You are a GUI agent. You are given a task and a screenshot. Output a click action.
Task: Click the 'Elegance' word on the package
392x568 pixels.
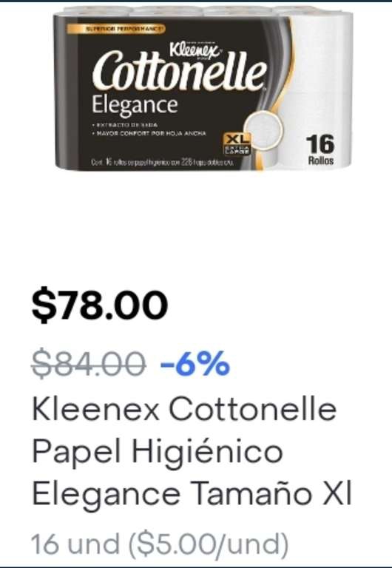135,106
